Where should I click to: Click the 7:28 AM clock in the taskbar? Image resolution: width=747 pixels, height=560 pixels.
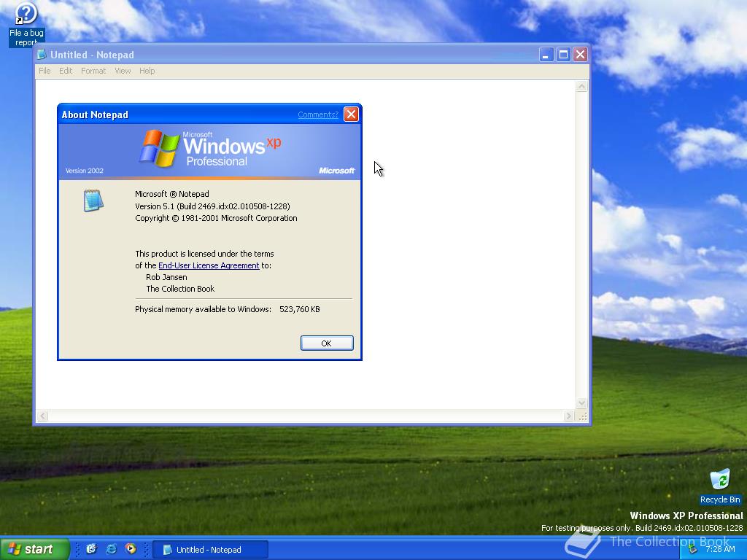click(720, 550)
